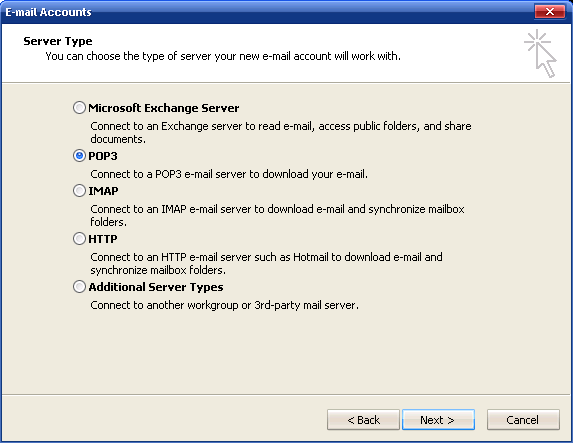The image size is (573, 443).
Task: Click the Hotmail HTTP description text
Action: tap(266, 263)
